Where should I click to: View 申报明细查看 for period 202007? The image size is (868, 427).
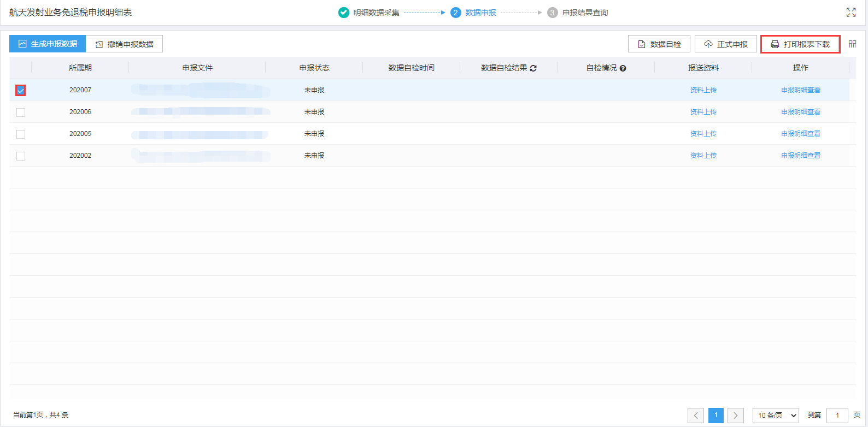point(801,90)
